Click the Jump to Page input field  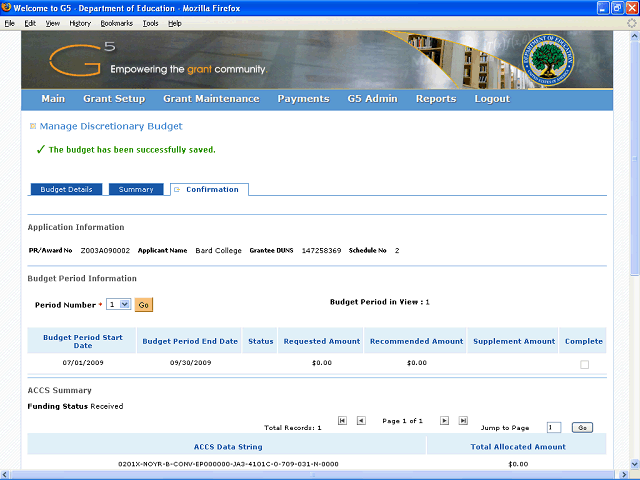click(554, 427)
